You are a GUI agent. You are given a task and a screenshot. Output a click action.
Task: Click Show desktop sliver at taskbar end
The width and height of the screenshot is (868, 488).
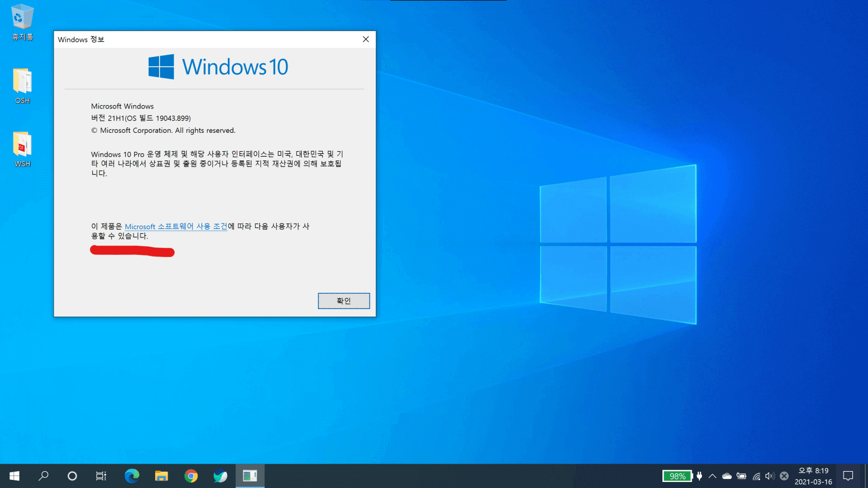point(866,476)
